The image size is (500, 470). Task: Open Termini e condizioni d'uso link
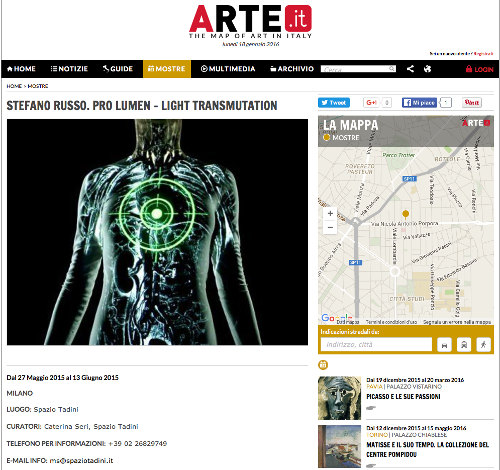pos(391,322)
